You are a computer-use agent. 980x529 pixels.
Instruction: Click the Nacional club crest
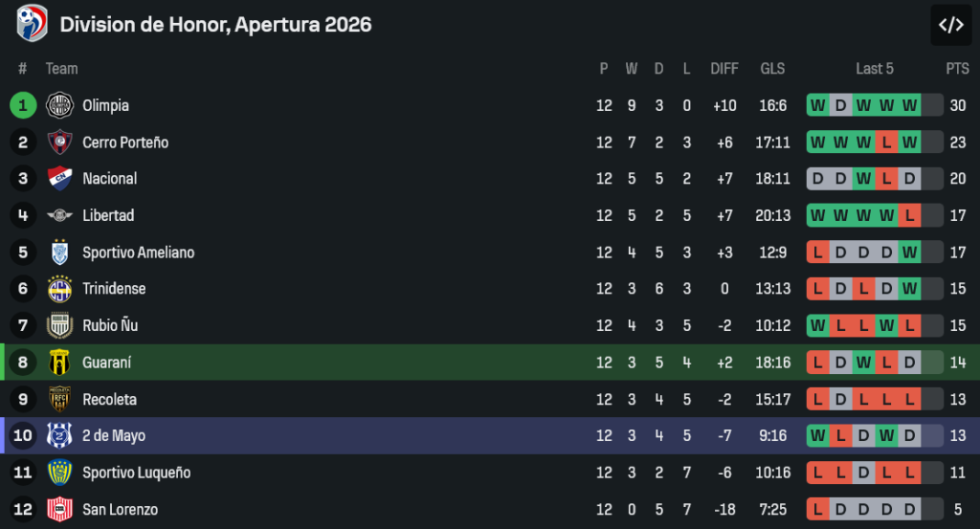click(x=60, y=179)
